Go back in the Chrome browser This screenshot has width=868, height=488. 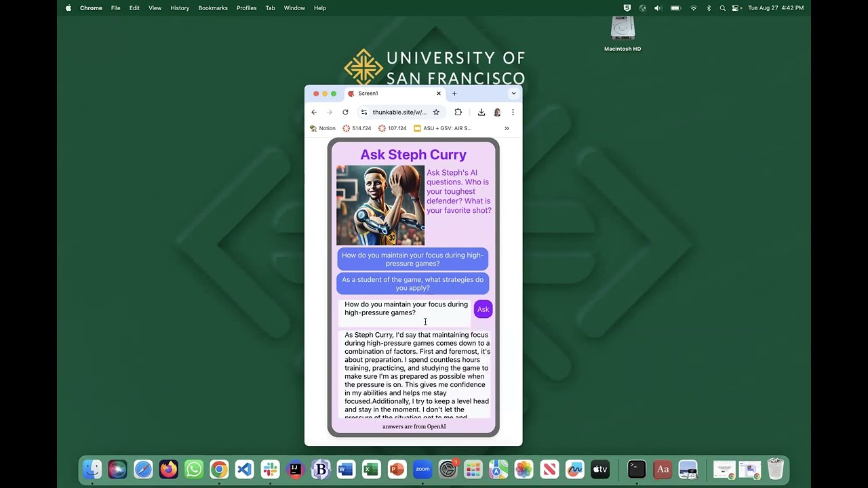pyautogui.click(x=314, y=113)
